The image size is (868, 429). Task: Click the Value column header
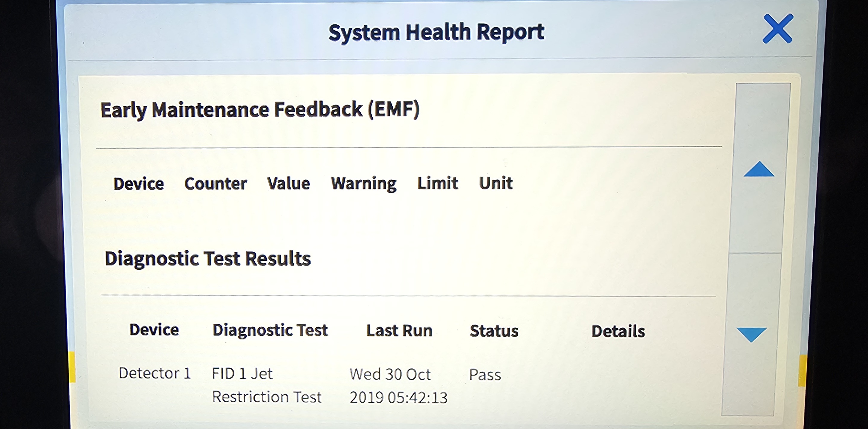(x=288, y=184)
